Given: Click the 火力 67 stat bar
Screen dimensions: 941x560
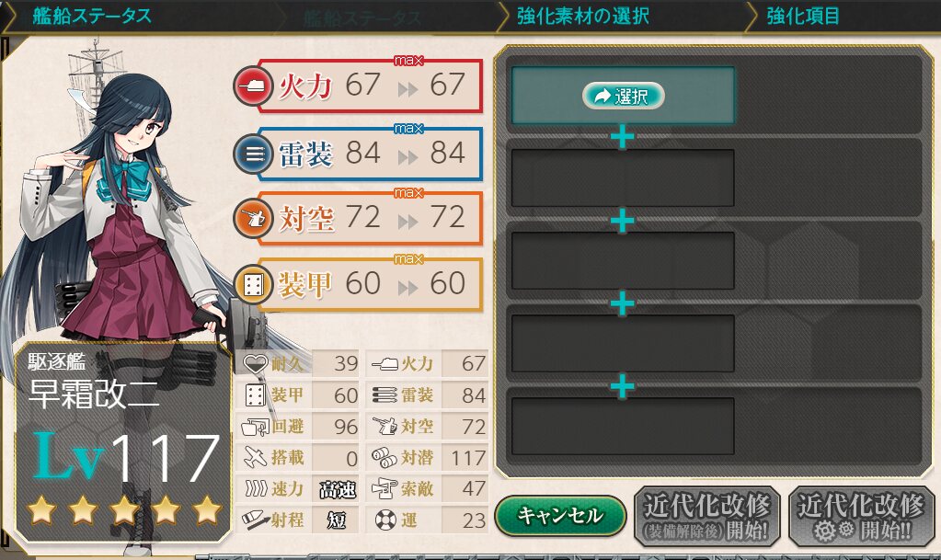Looking at the screenshot, I should click(x=371, y=86).
